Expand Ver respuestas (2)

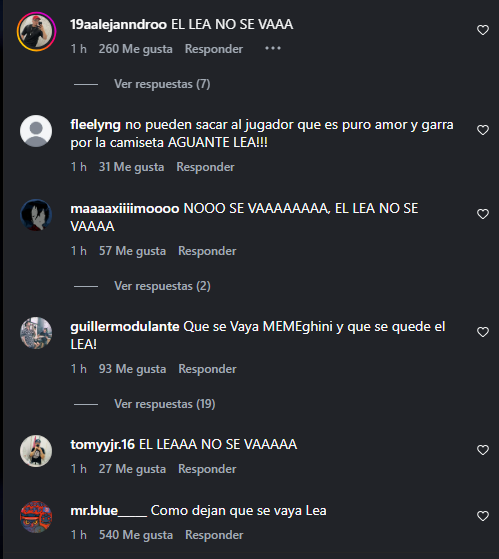(162, 286)
